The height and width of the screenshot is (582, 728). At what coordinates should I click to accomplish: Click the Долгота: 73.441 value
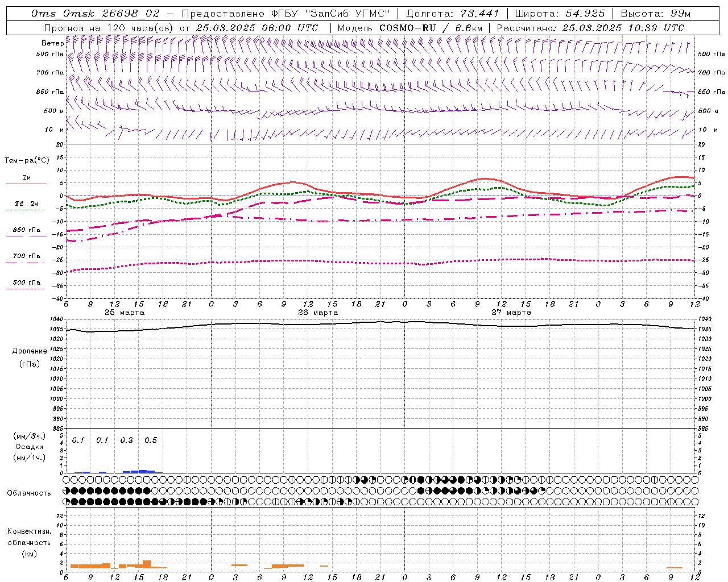(x=453, y=14)
